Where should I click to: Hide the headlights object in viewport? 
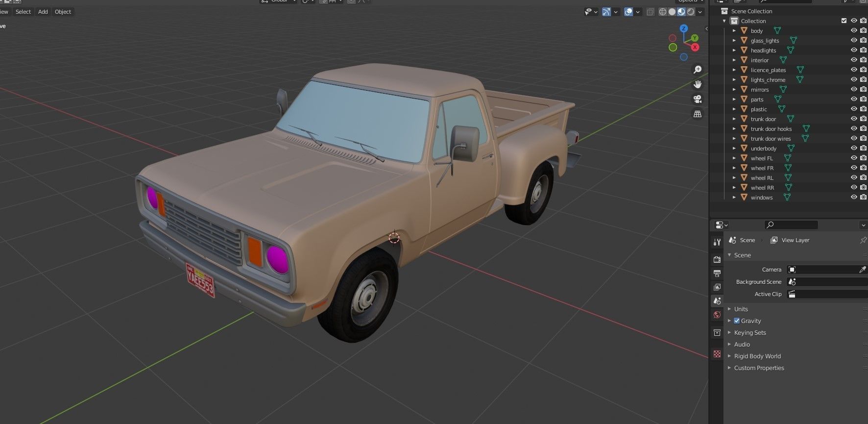854,50
